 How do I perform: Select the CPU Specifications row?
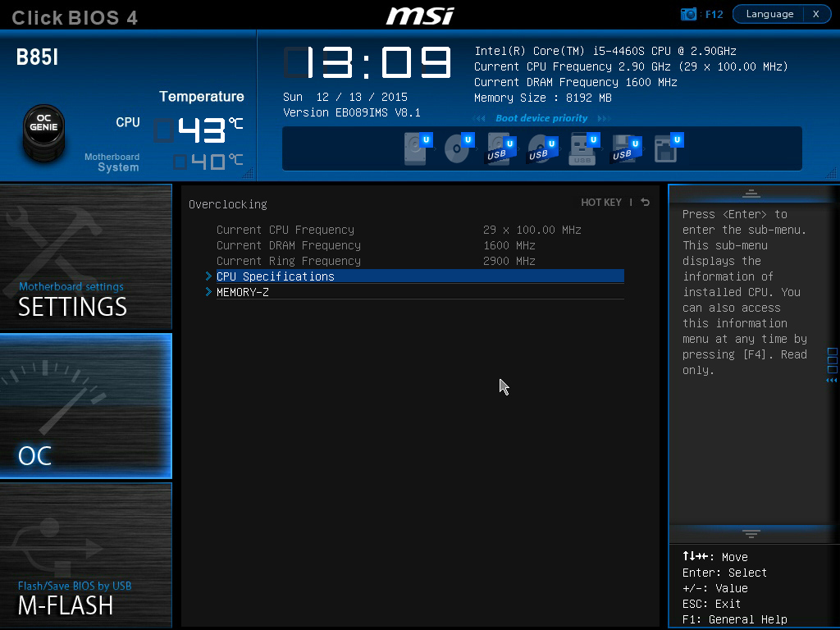420,276
